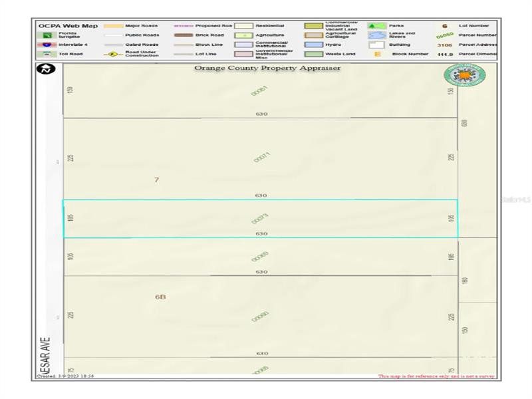
Task: Click the left-edge 225 dimension of parcel 00071
Action: point(70,158)
